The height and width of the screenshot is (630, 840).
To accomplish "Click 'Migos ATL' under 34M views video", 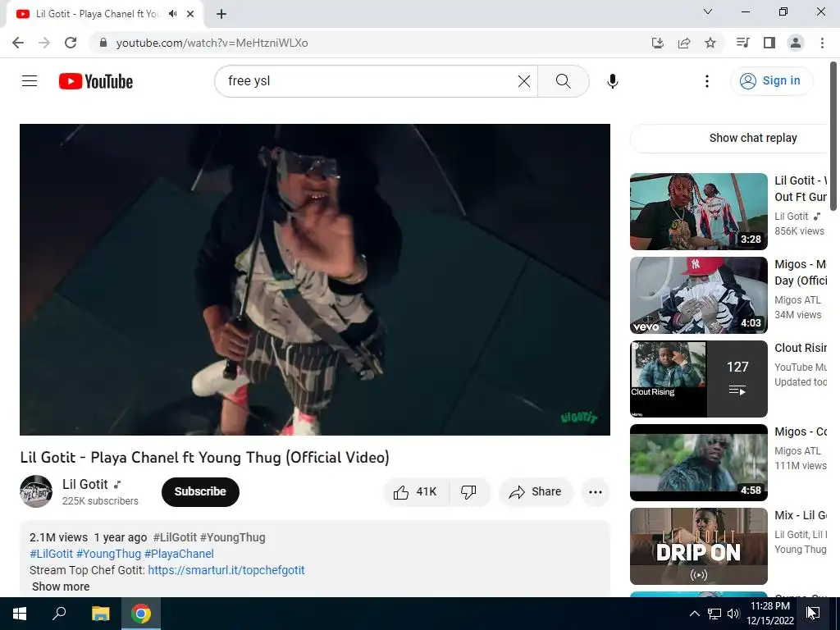I will 797,300.
